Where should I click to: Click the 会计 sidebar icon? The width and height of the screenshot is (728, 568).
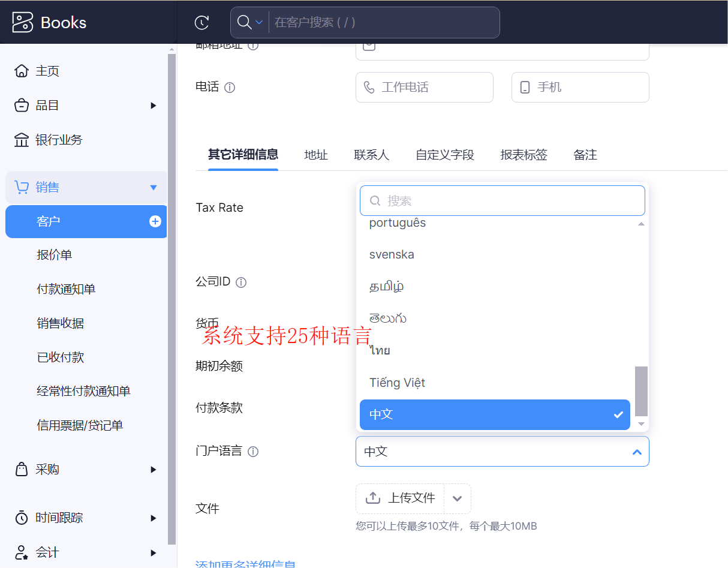coord(22,552)
